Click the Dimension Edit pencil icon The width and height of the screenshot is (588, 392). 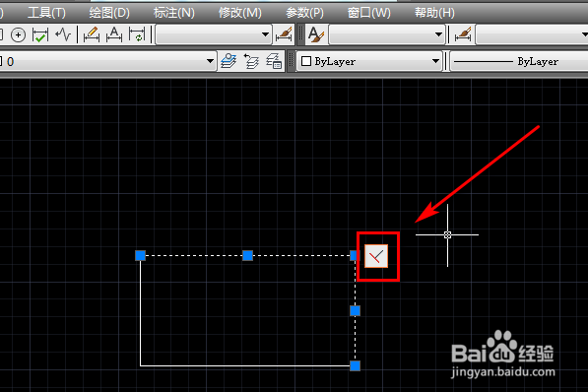92,34
